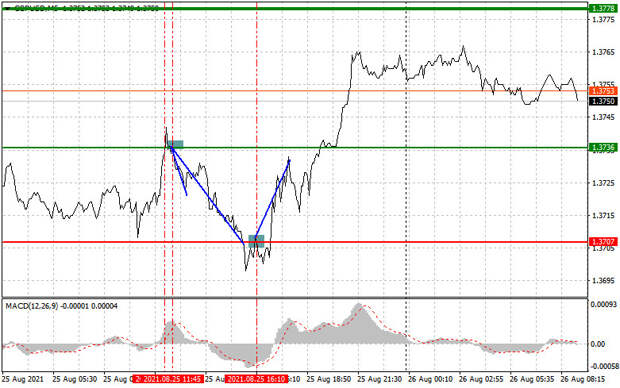The width and height of the screenshot is (620, 388).
Task: Click the orange 1.3753 price label
Action: click(x=603, y=91)
